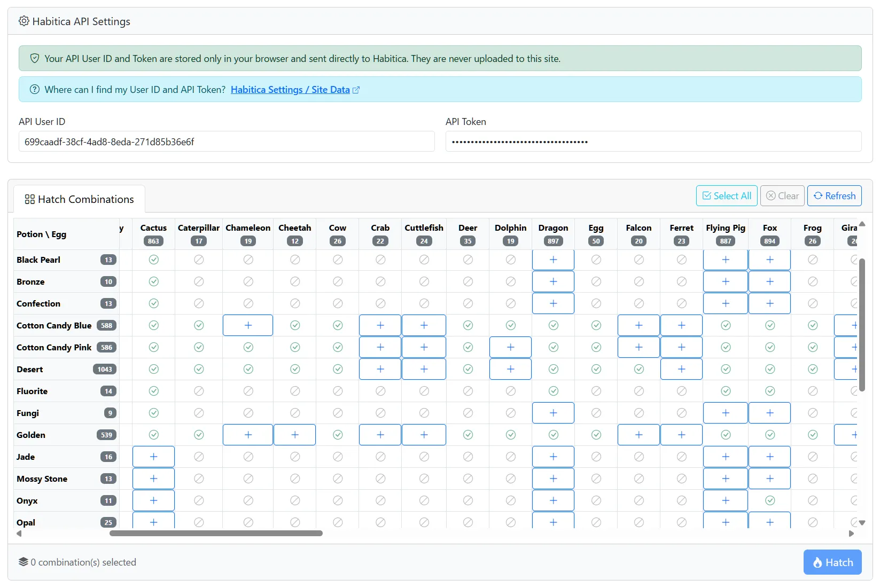Select the Golden and Cheetah combination
880x588 pixels.
click(x=295, y=435)
